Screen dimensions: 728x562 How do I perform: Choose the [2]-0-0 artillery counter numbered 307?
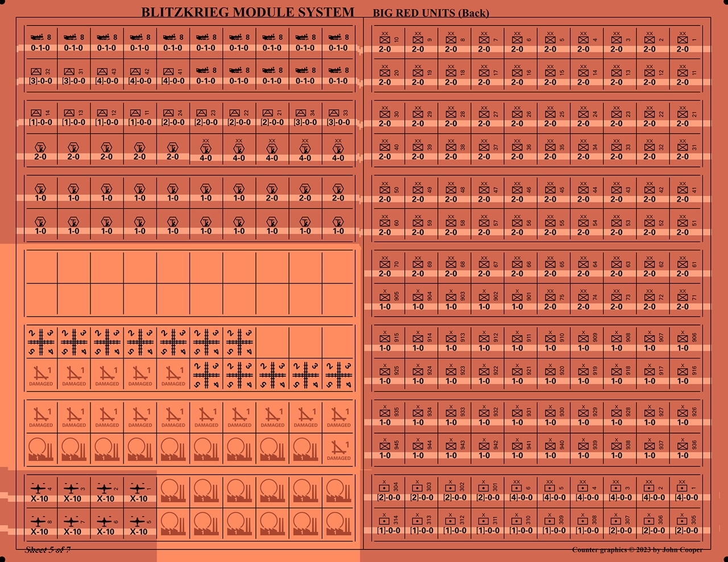tap(621, 524)
